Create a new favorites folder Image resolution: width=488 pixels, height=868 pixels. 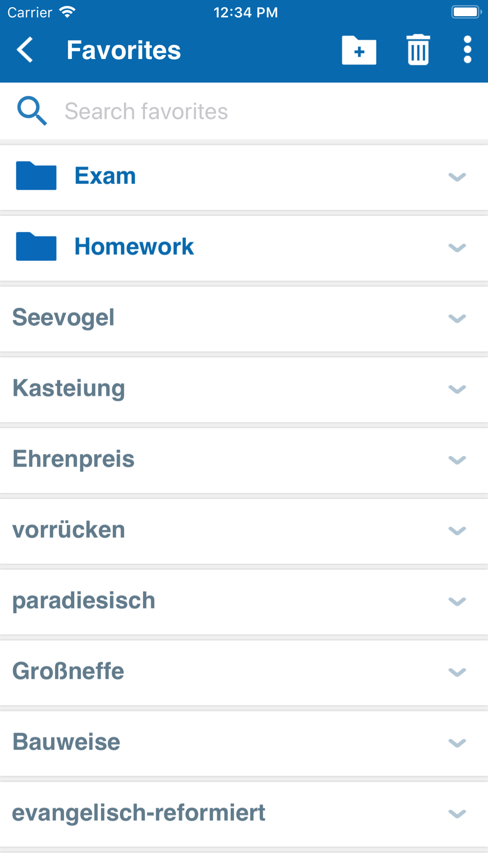pos(359,50)
